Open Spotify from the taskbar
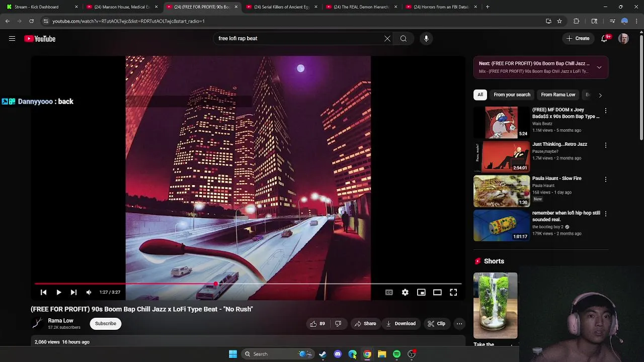644x362 pixels. coord(397,354)
